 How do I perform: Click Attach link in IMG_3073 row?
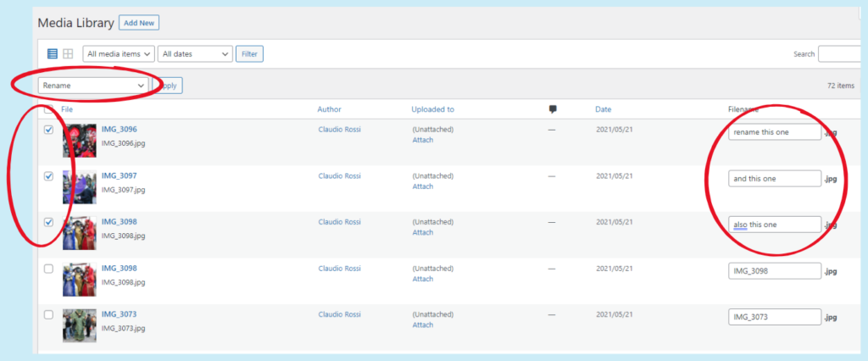point(423,325)
